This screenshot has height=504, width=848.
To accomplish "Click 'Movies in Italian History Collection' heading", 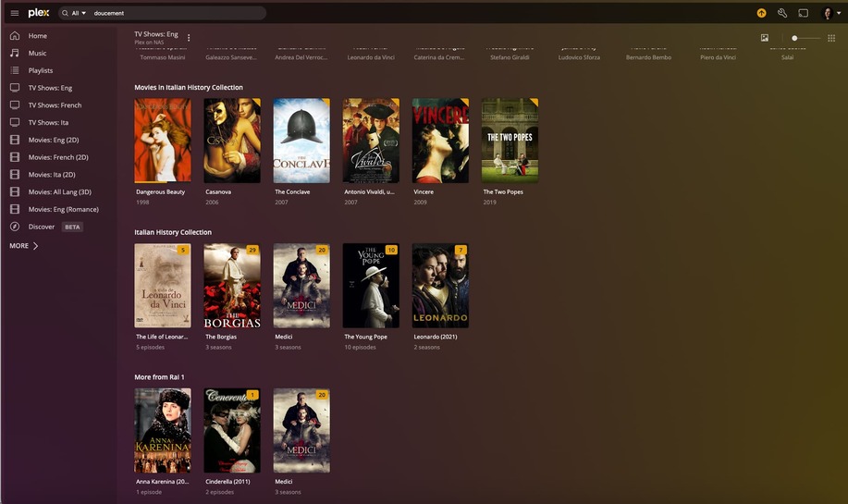I will pyautogui.click(x=189, y=87).
